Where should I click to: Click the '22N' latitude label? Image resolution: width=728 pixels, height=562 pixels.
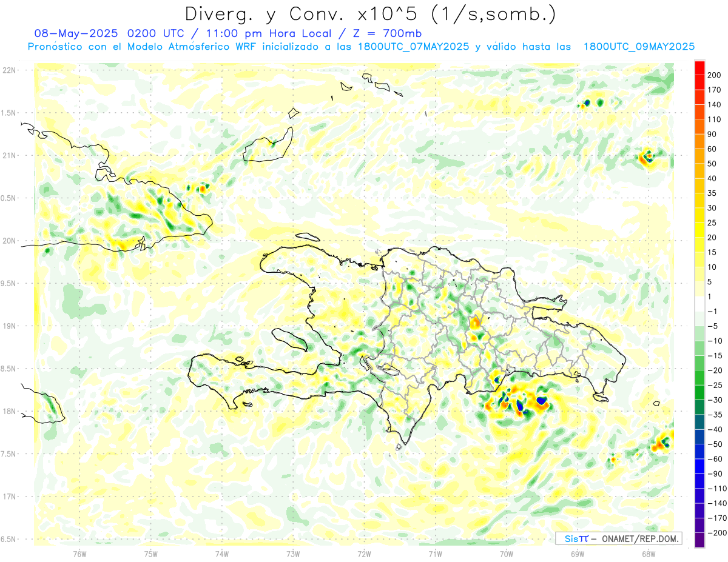click(x=9, y=70)
